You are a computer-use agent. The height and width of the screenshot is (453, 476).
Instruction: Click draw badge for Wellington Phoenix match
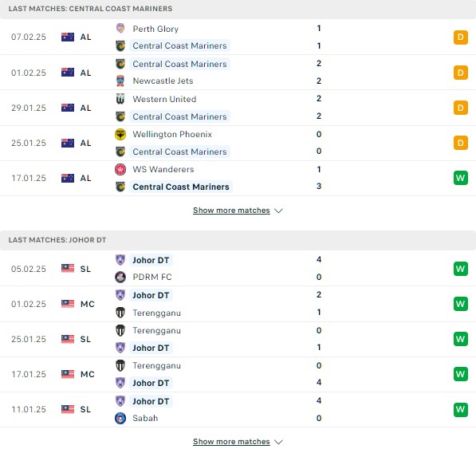[x=461, y=143]
